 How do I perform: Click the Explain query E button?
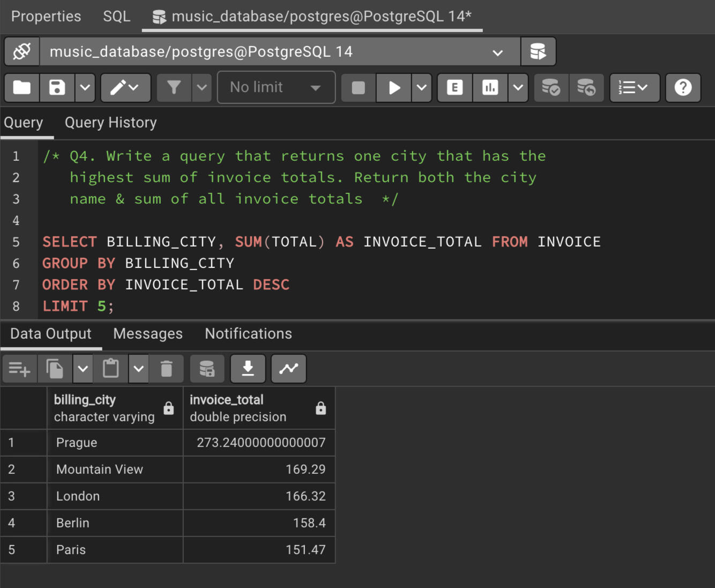pos(455,88)
